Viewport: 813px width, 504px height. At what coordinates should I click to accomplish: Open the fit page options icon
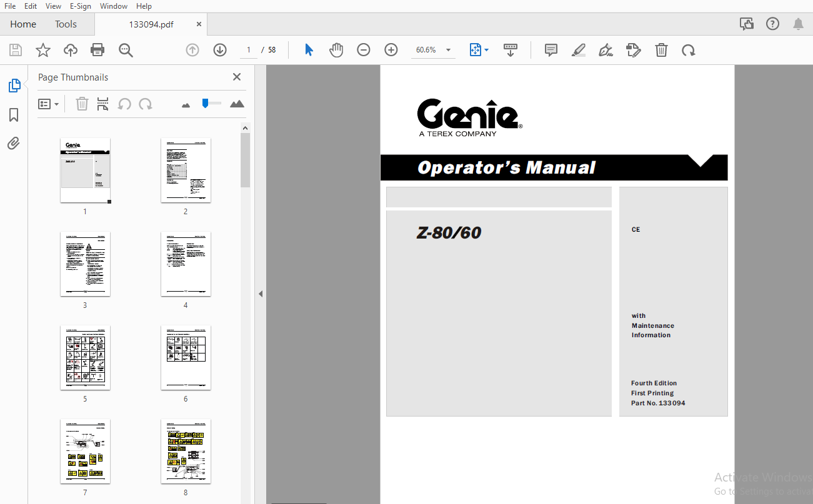point(479,50)
